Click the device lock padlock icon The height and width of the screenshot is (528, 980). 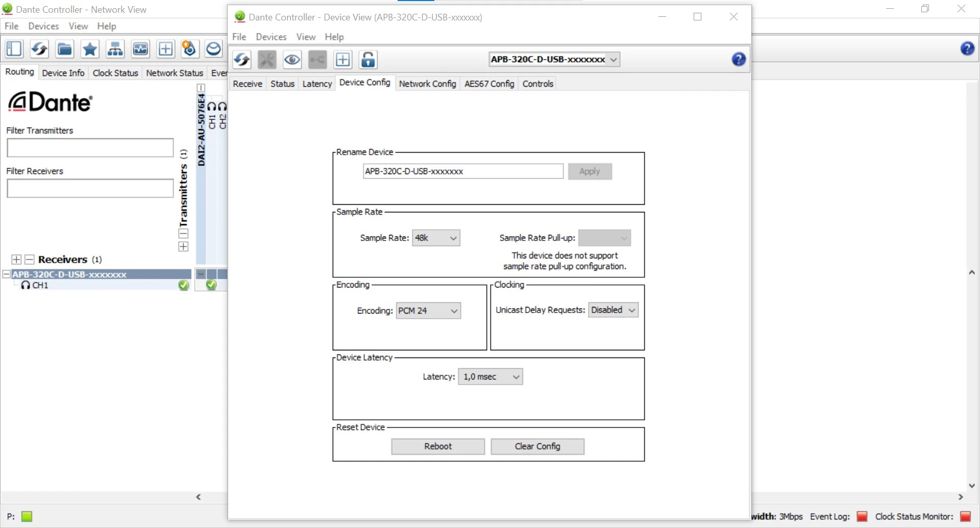pos(368,60)
